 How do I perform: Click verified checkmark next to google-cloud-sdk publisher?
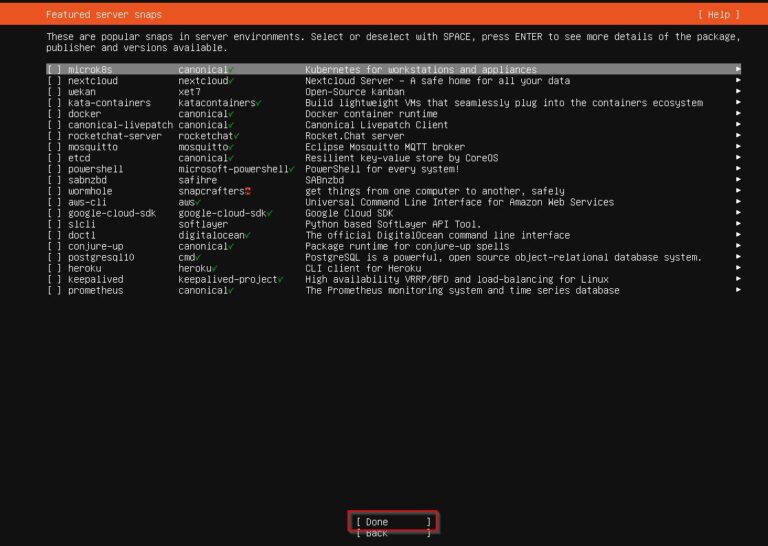pos(270,213)
